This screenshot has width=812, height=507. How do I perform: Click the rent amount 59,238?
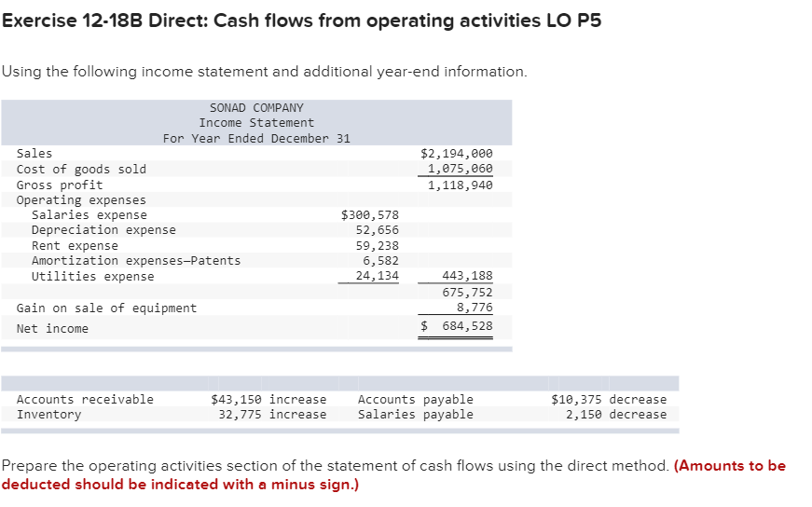377,245
